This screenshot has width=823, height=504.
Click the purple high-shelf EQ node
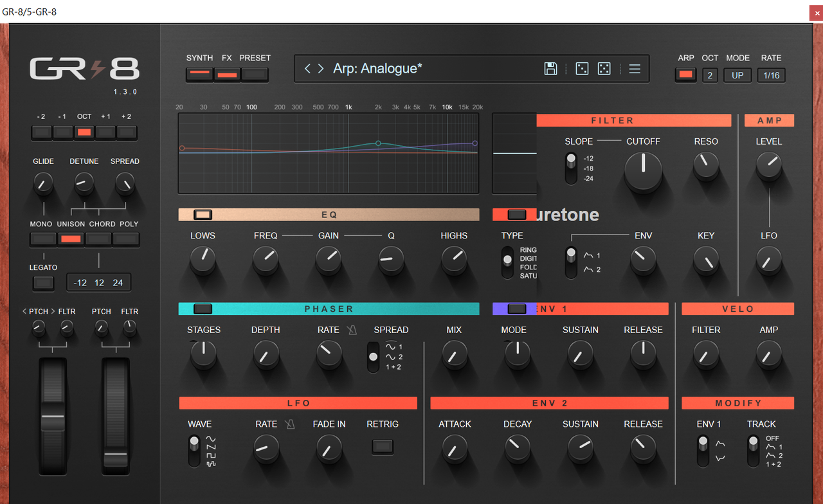point(475,143)
